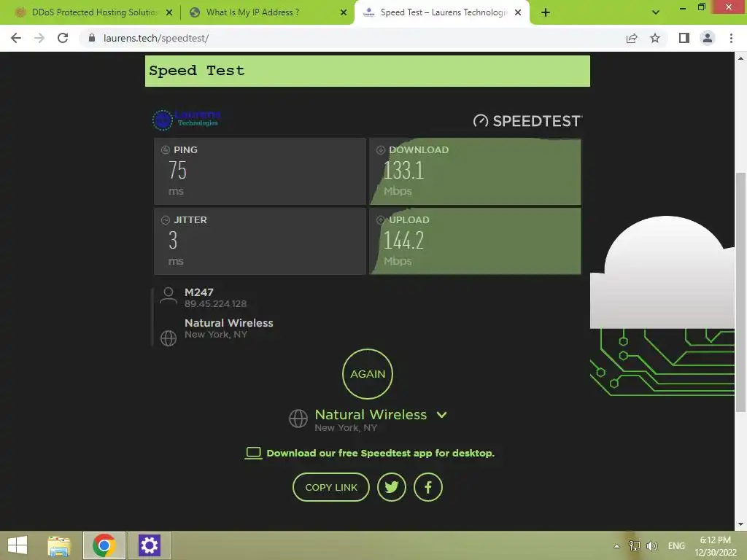
Task: Expand the server selection chevron
Action: pos(441,415)
